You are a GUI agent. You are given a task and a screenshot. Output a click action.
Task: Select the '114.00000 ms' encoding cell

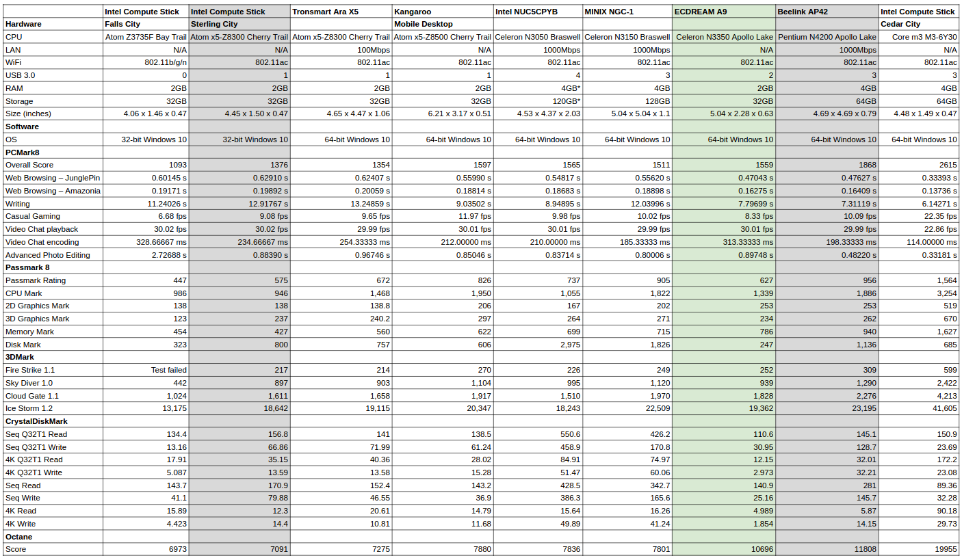918,242
